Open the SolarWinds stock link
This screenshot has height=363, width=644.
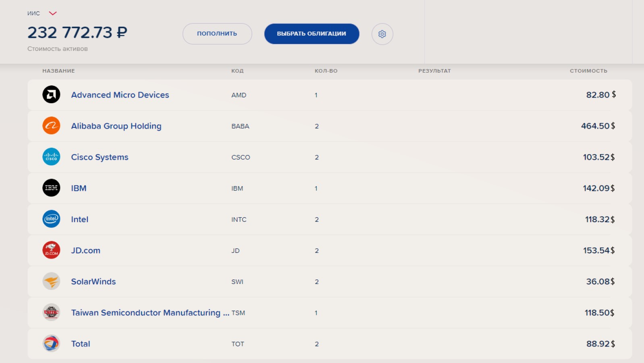point(93,282)
